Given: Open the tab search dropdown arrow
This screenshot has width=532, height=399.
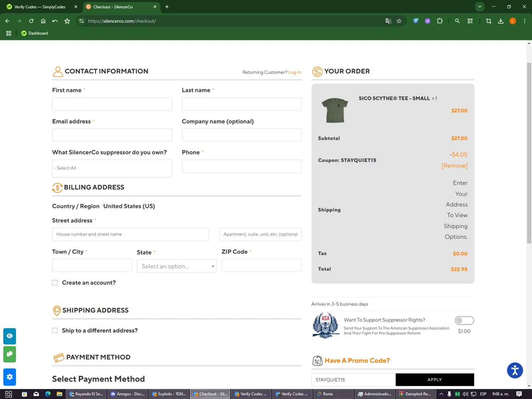Looking at the screenshot, I should (x=480, y=7).
